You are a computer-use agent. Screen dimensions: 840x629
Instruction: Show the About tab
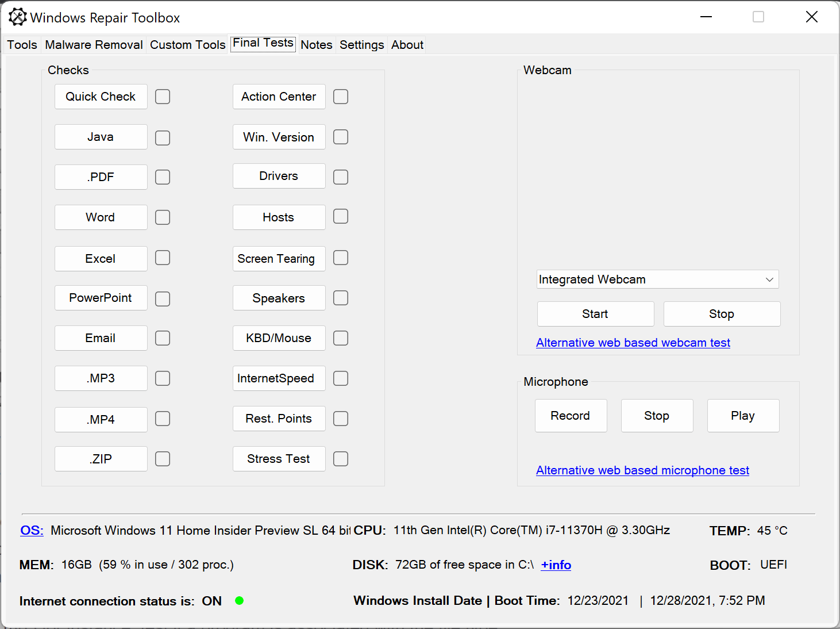coord(407,45)
